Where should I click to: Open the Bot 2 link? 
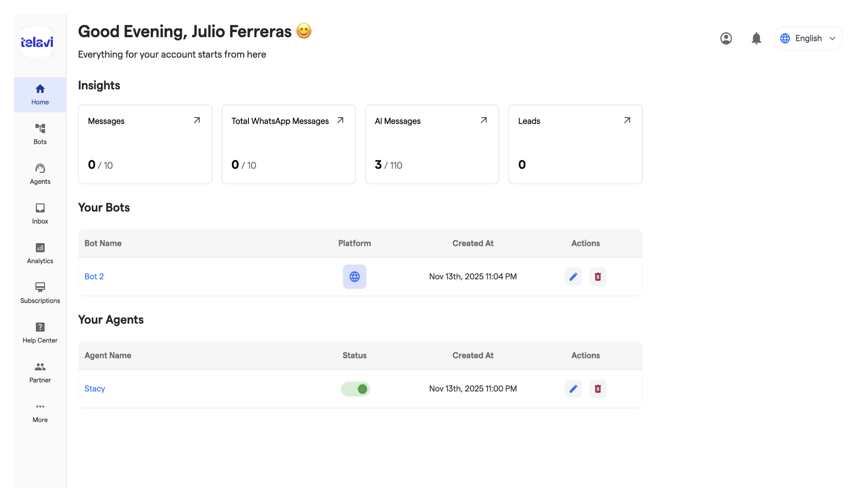point(94,277)
